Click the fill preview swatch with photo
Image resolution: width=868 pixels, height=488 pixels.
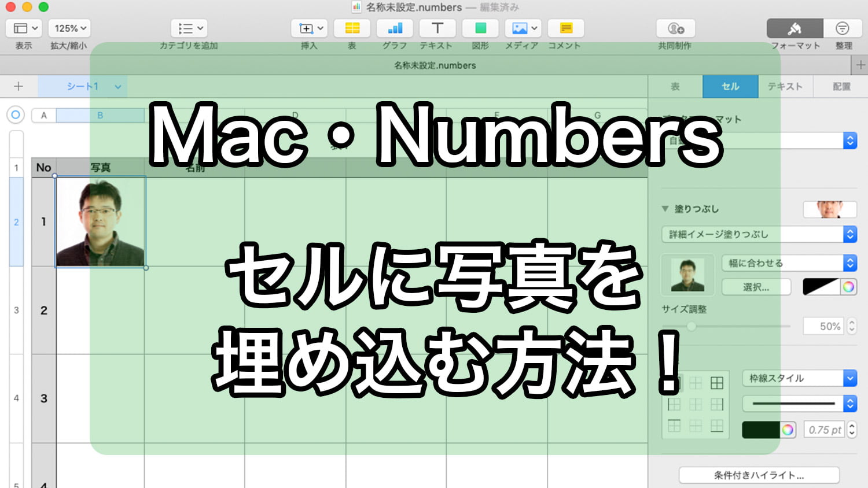[830, 209]
